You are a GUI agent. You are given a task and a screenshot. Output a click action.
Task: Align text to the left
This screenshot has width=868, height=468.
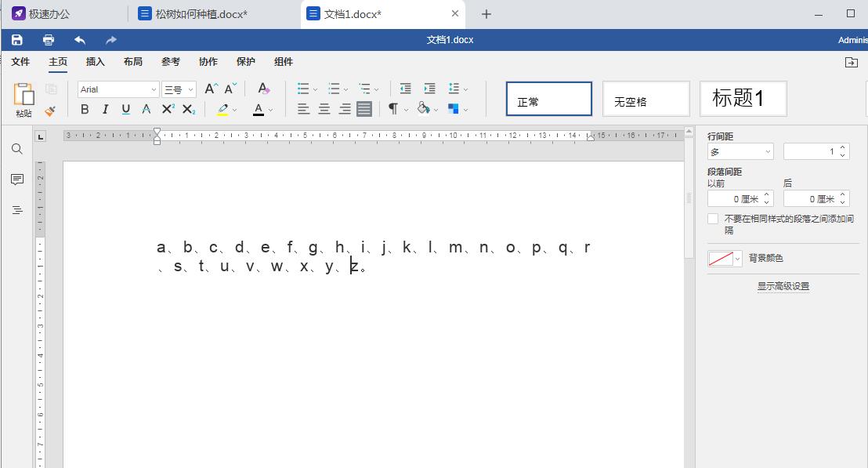click(303, 109)
